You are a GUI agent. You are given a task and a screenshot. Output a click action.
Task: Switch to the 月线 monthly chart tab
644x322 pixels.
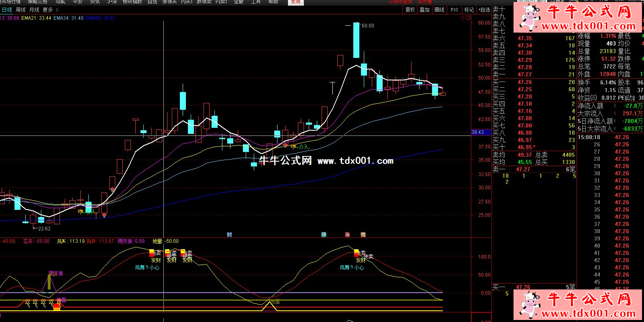point(34,10)
